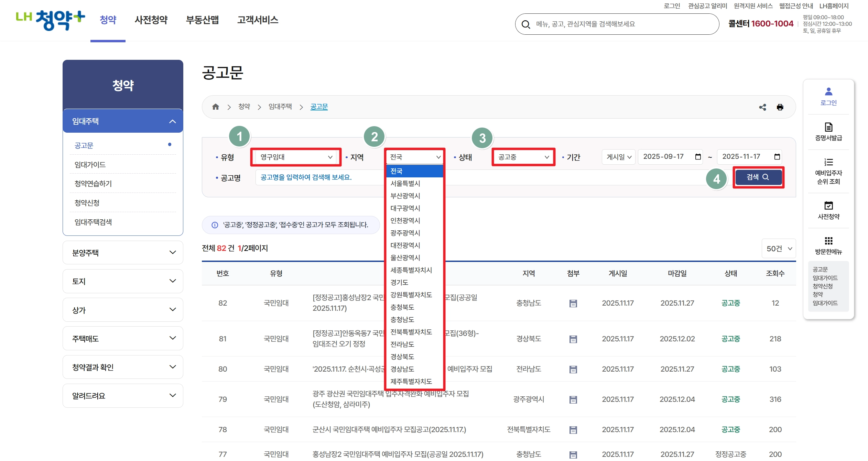Switch to the 사전청약 top menu
The width and height of the screenshot is (868, 461).
pos(151,20)
